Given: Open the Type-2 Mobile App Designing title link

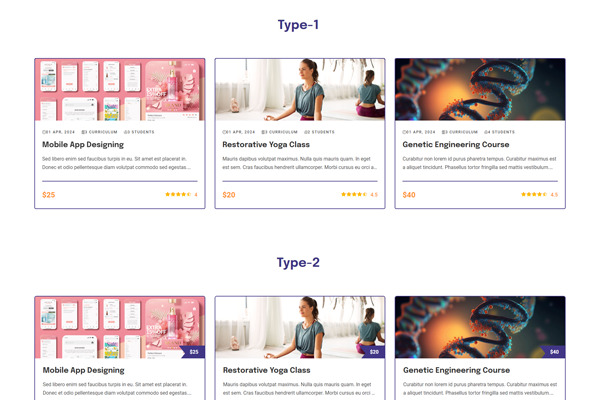Looking at the screenshot, I should click(83, 370).
